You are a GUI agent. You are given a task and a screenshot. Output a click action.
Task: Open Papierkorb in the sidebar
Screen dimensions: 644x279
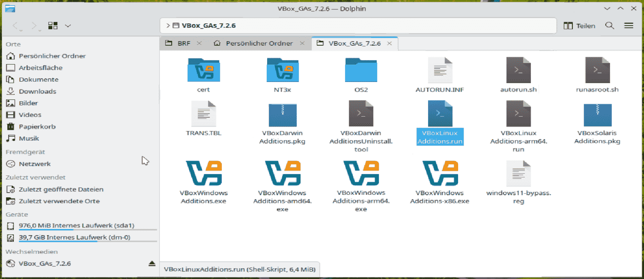pos(37,127)
